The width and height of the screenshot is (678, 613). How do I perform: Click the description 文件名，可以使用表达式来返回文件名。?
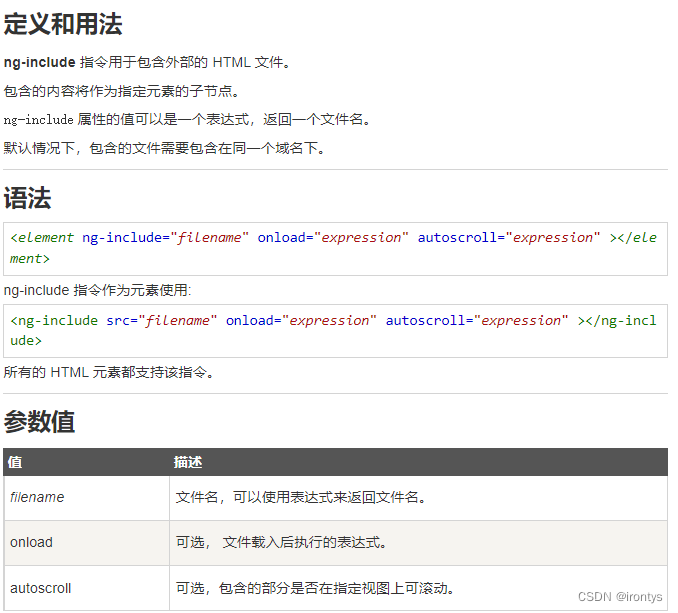coord(301,498)
